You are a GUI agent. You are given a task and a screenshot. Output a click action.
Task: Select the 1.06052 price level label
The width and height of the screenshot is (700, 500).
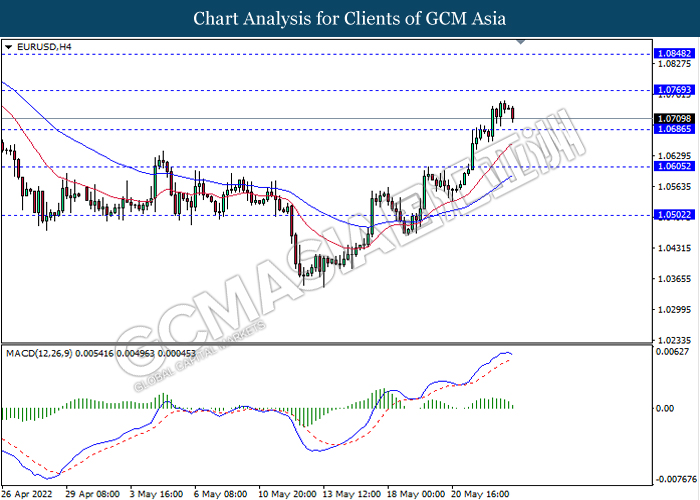(674, 166)
